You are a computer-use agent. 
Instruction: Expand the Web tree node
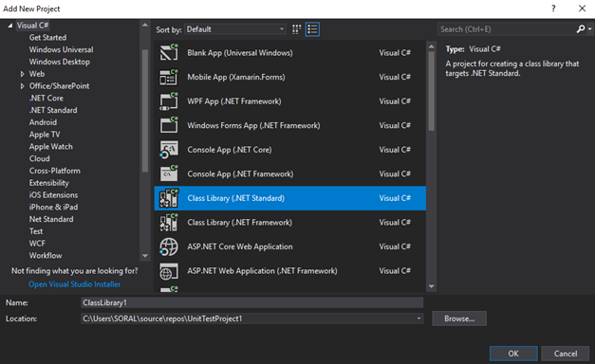[22, 74]
